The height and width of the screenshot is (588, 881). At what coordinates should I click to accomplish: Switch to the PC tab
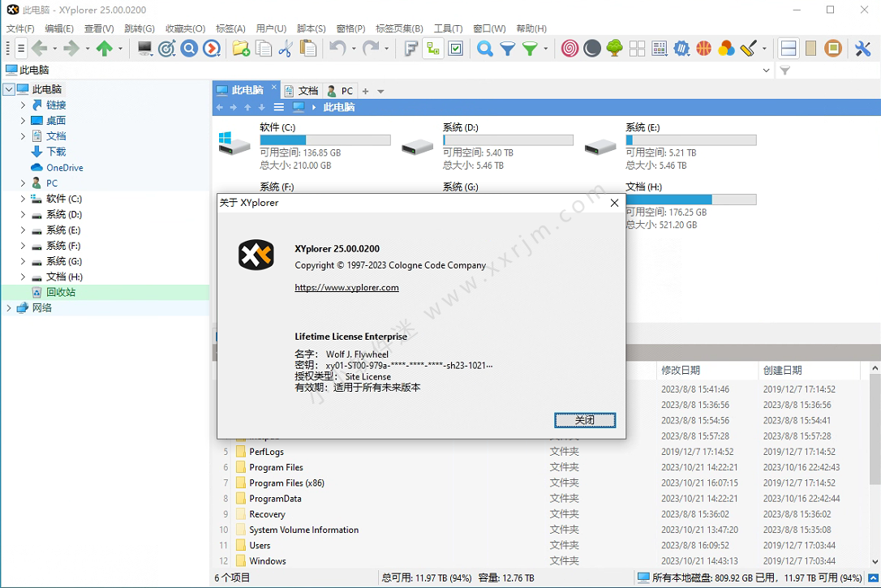point(341,91)
